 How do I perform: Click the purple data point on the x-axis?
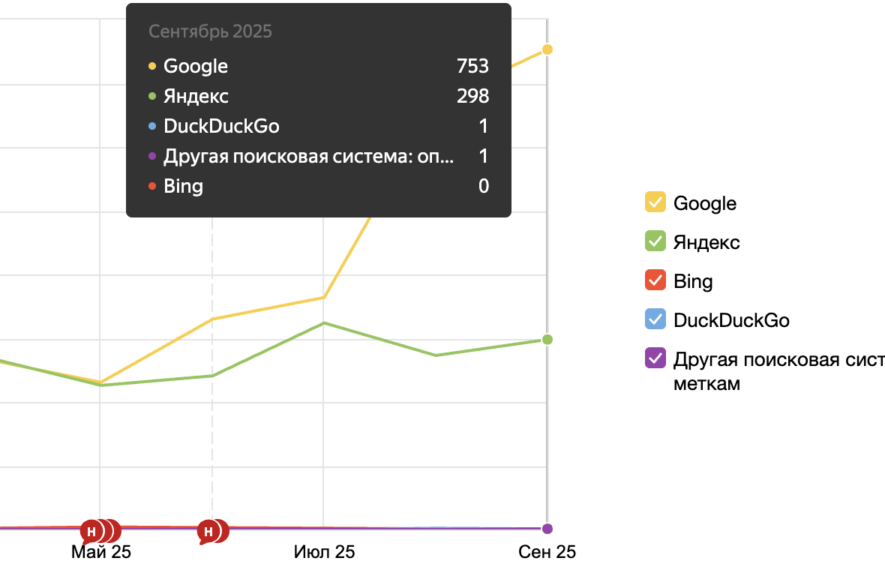point(547,529)
